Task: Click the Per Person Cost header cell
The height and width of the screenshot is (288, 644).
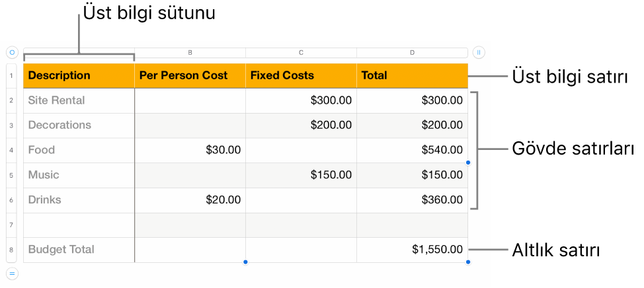Action: (190, 76)
